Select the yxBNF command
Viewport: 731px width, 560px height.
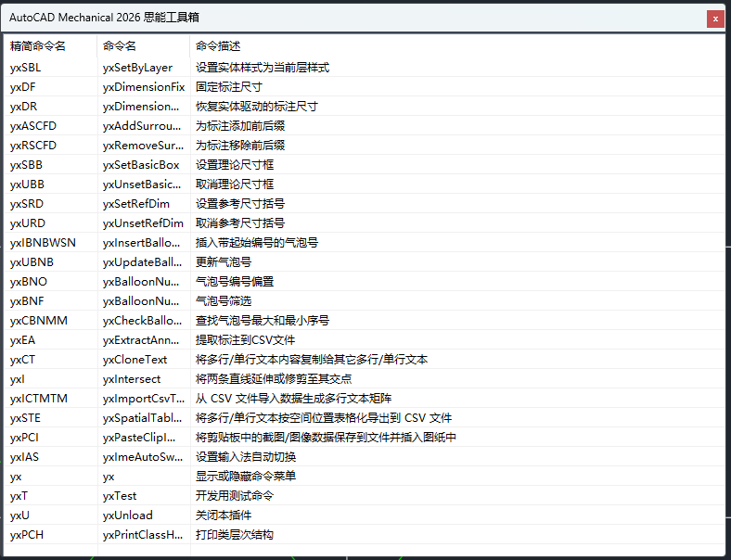pos(27,301)
